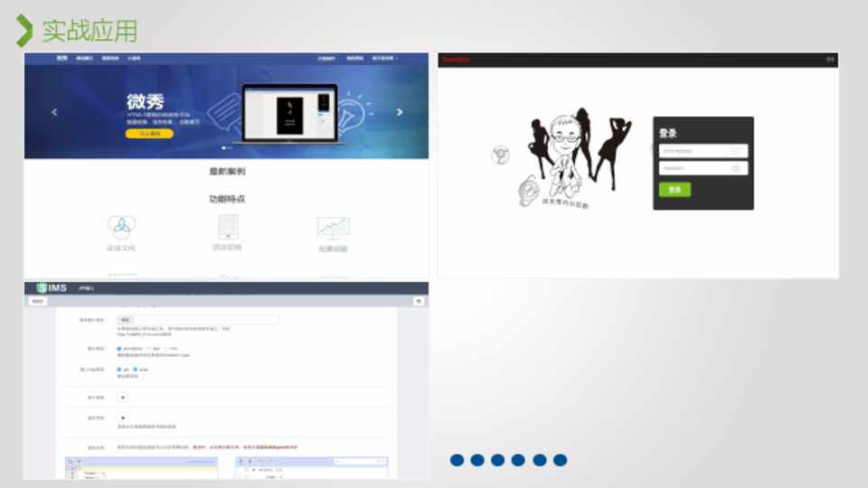Viewport: 868px width, 488px height.
Task: Open the rightmost dropdown menu in blue navbar
Action: point(384,59)
